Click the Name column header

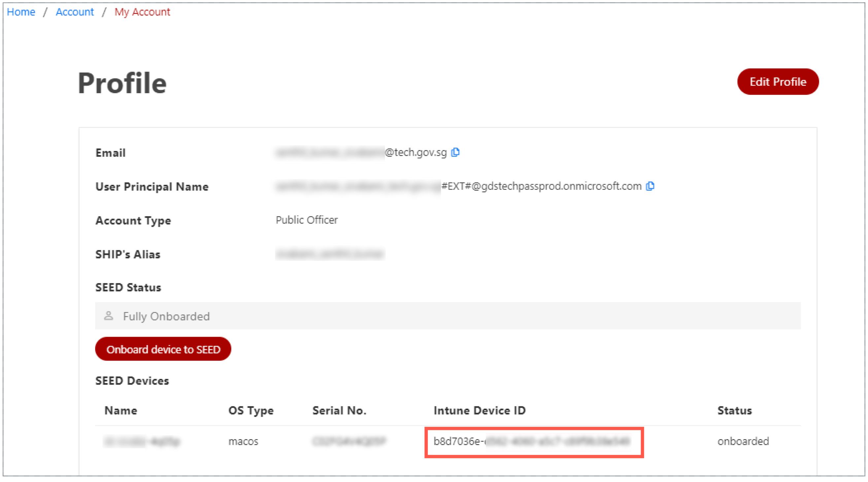[x=121, y=411]
